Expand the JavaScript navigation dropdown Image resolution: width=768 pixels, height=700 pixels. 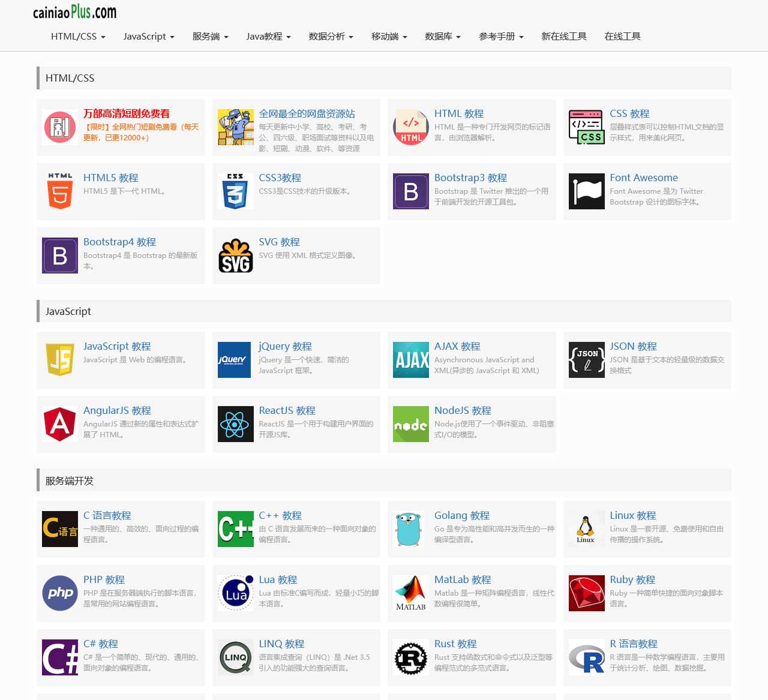(149, 37)
